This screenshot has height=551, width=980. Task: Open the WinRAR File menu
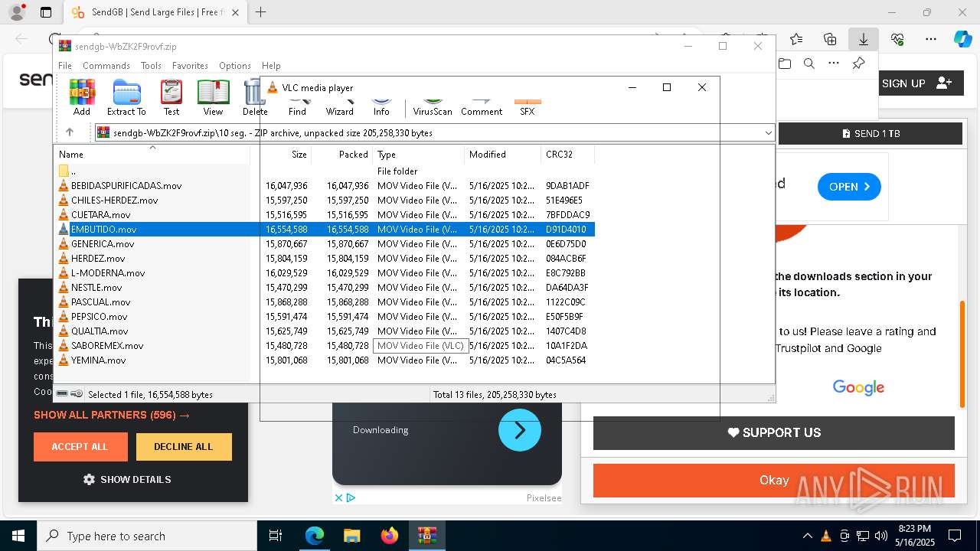[65, 66]
